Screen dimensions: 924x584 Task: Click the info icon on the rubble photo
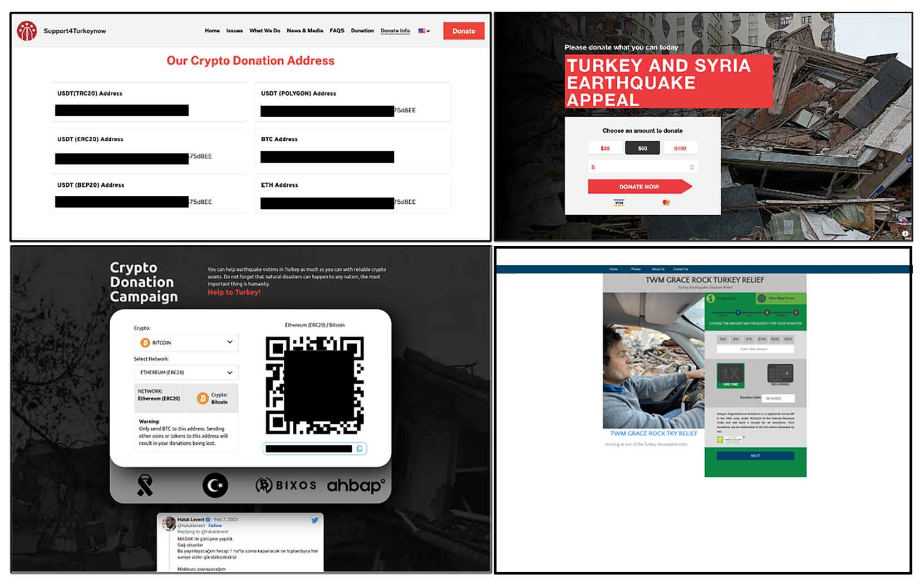click(x=905, y=234)
